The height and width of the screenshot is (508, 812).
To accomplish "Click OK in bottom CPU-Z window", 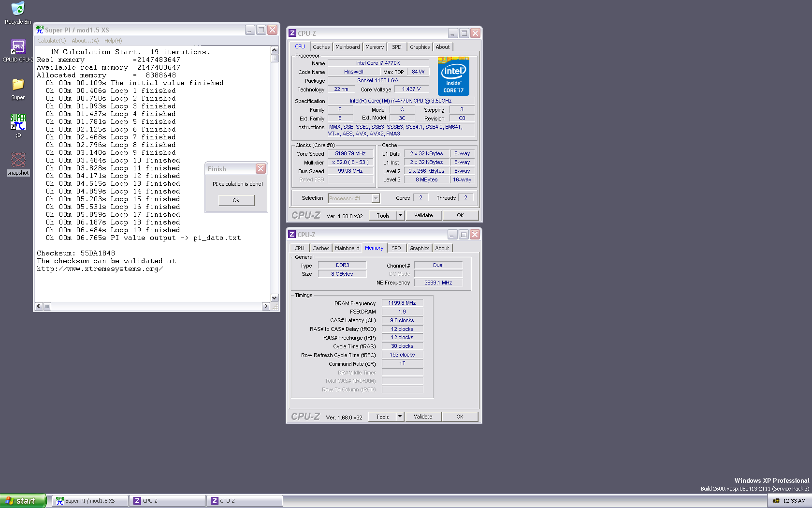I will (460, 417).
